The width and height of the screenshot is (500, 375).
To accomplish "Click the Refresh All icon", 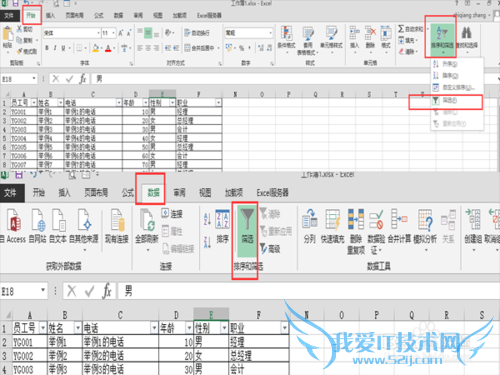I will [x=147, y=220].
